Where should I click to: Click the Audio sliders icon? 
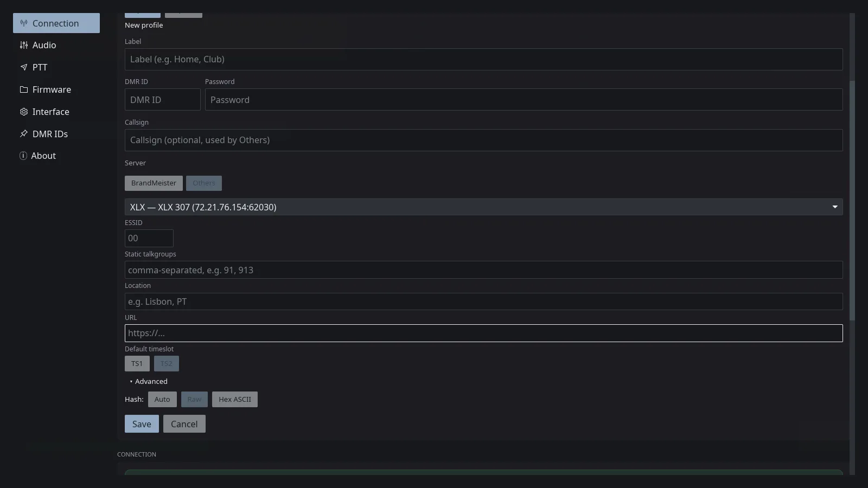coord(24,46)
